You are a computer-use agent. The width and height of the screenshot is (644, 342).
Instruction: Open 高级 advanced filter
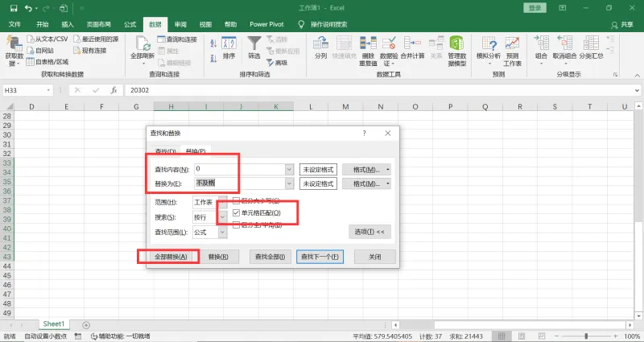coord(277,63)
